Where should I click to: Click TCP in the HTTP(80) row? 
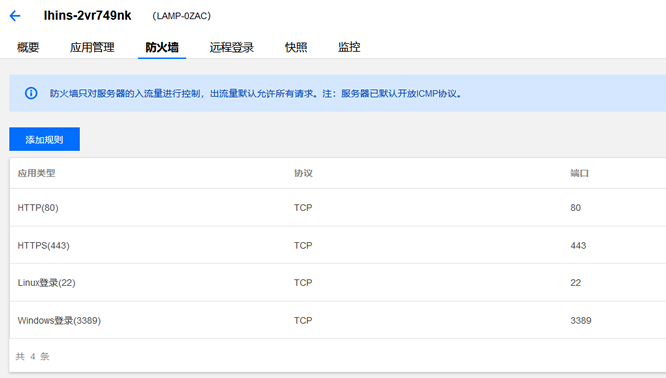303,208
